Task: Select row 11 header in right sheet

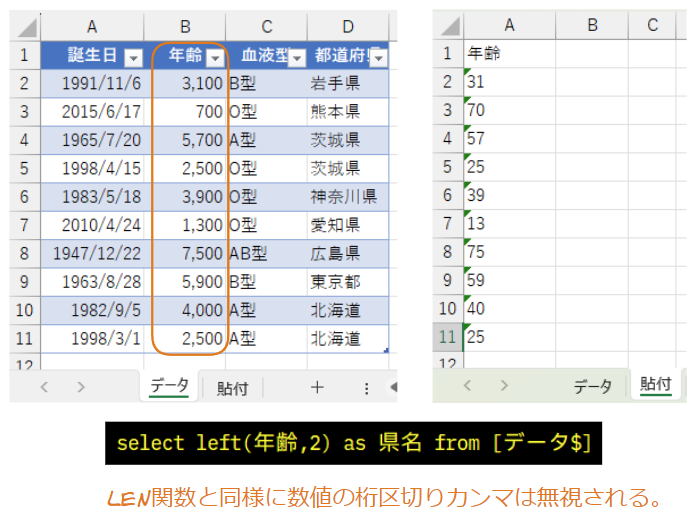Action: click(x=448, y=337)
